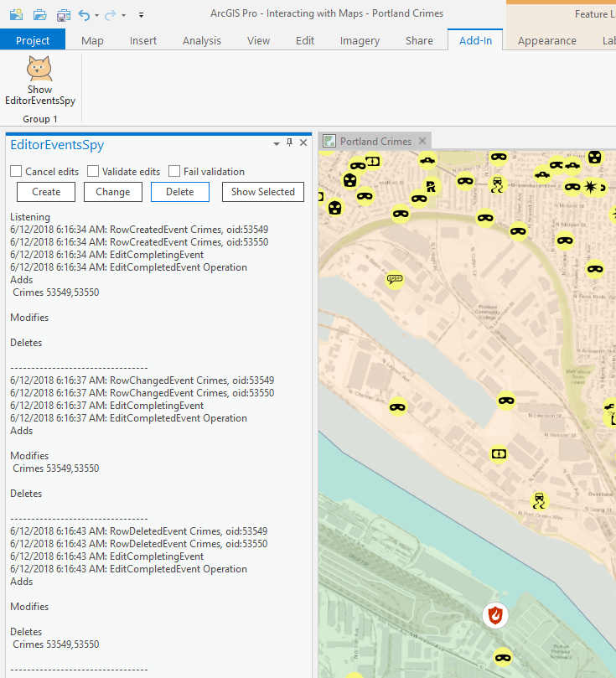This screenshot has width=616, height=678.
Task: Open the EditorEventsSpy pane options menu arrow
Action: (277, 144)
